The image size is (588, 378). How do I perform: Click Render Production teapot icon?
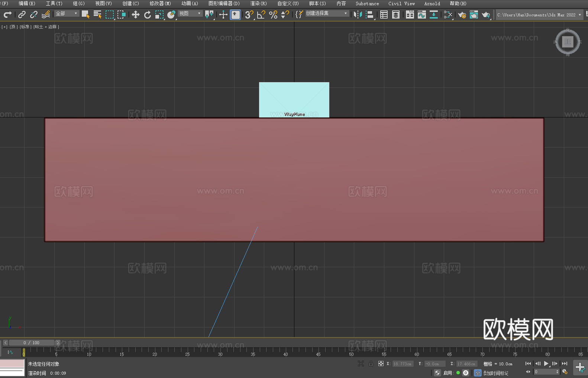coord(486,14)
